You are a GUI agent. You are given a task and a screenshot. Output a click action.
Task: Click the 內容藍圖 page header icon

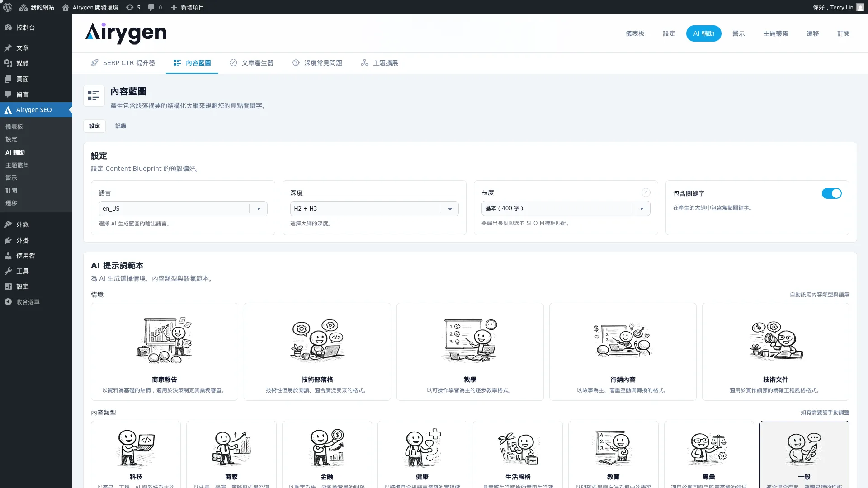coord(94,96)
